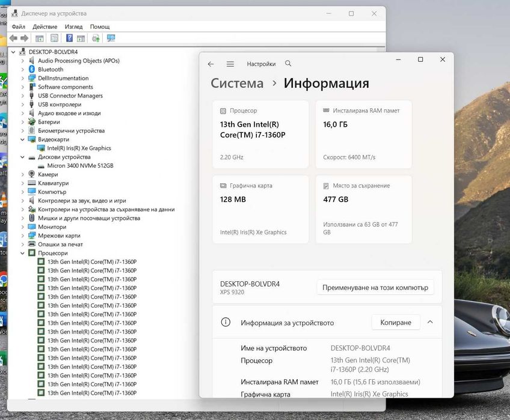Click the Мрежови карти network adapter icon
This screenshot has height=420, width=510.
click(31, 236)
